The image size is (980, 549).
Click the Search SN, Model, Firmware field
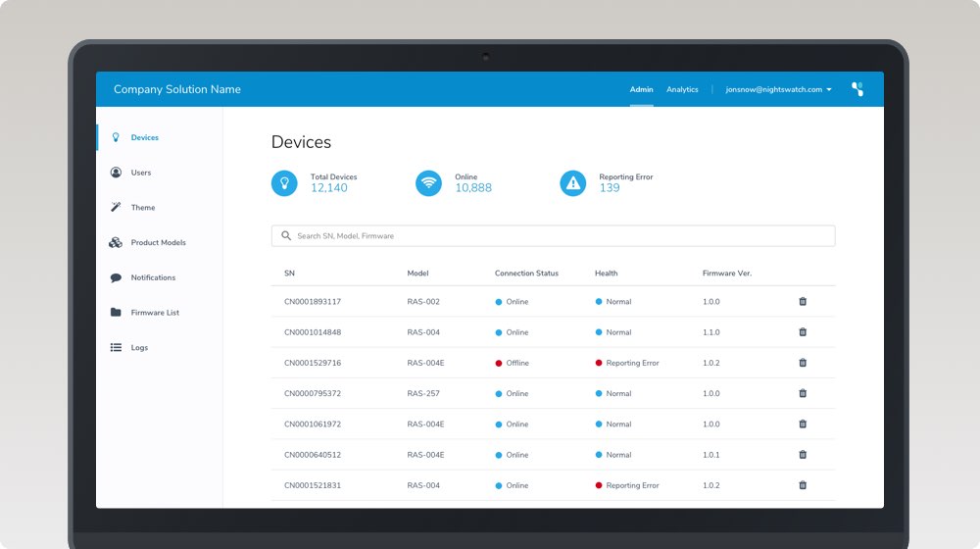coord(553,236)
